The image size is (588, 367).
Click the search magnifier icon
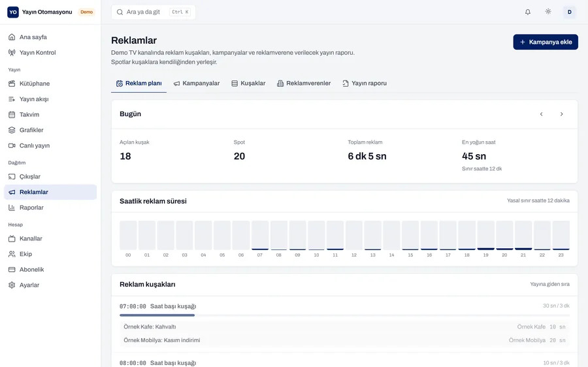[x=120, y=12]
